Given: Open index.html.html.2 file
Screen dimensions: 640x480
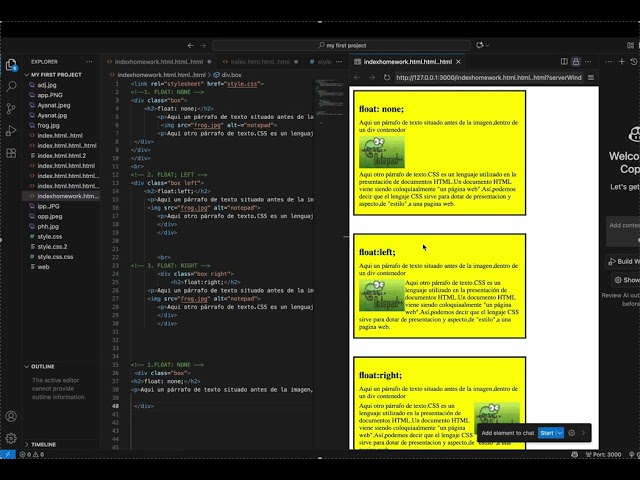Looking at the screenshot, I should point(61,156).
